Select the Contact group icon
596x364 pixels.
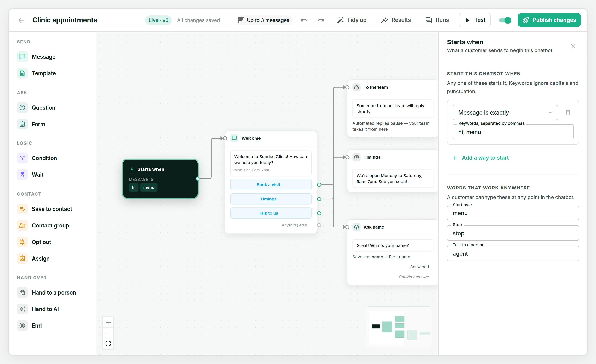[x=22, y=225]
